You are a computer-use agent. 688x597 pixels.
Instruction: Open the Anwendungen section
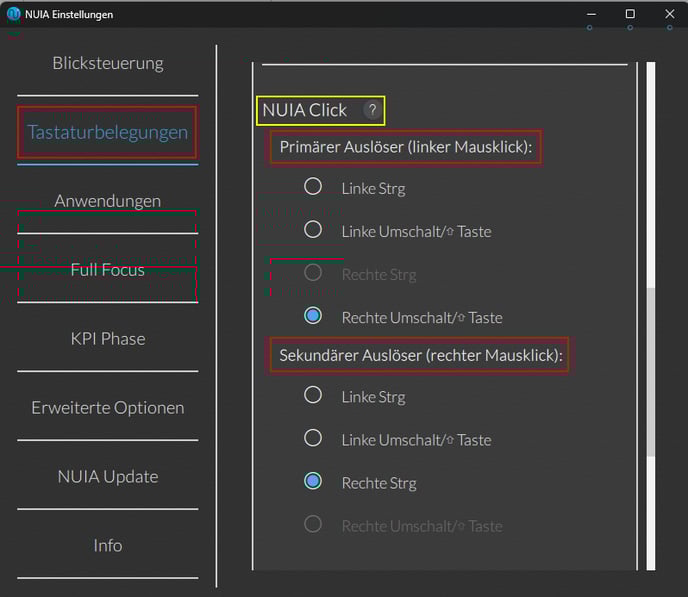click(x=108, y=201)
